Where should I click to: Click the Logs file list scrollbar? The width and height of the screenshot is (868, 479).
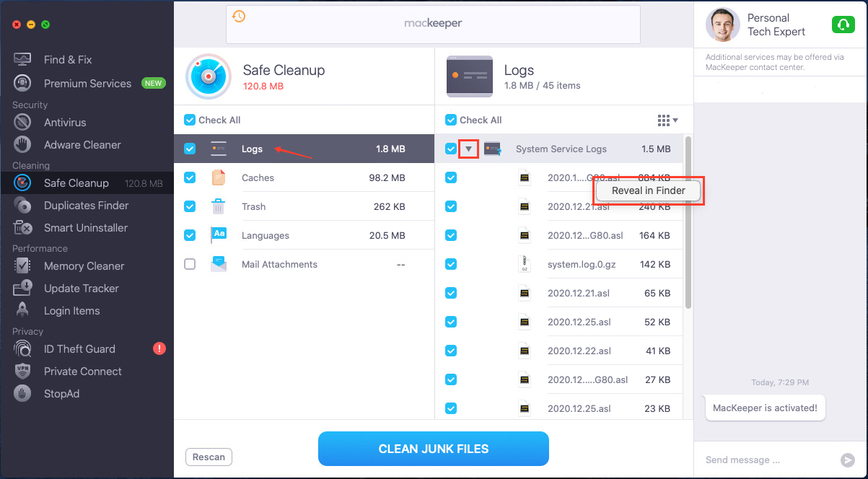[688, 222]
